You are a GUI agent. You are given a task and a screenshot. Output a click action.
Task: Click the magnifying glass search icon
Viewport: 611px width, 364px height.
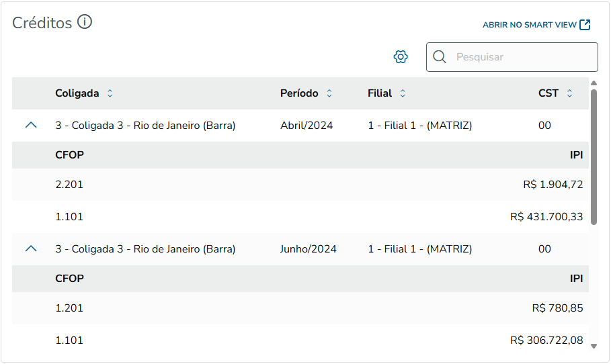(x=440, y=57)
